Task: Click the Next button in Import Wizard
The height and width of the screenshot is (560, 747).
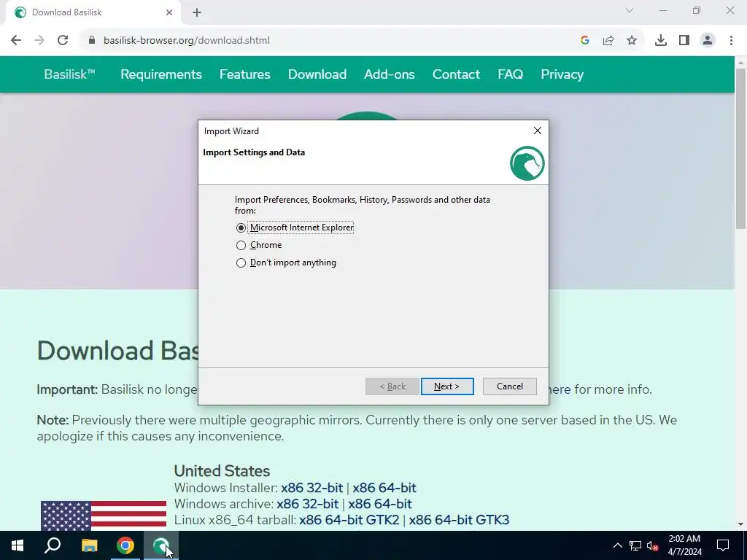Action: [447, 386]
